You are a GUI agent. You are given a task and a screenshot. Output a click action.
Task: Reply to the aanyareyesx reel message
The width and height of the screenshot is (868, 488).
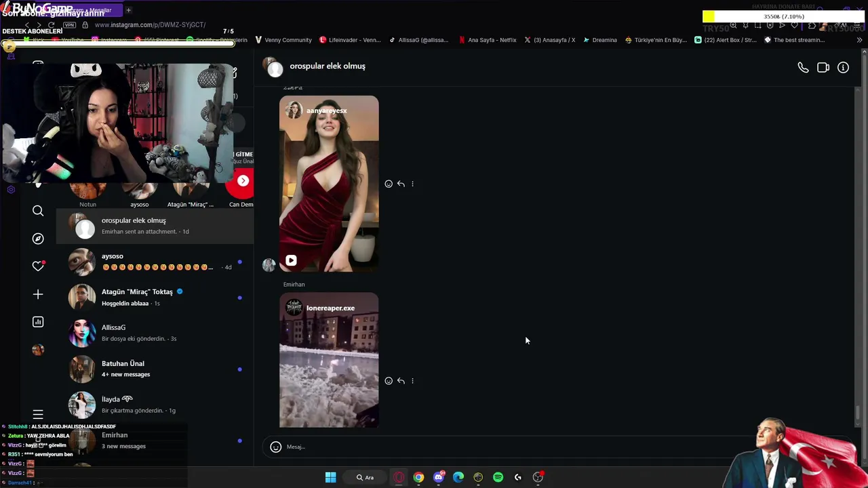[x=401, y=184]
